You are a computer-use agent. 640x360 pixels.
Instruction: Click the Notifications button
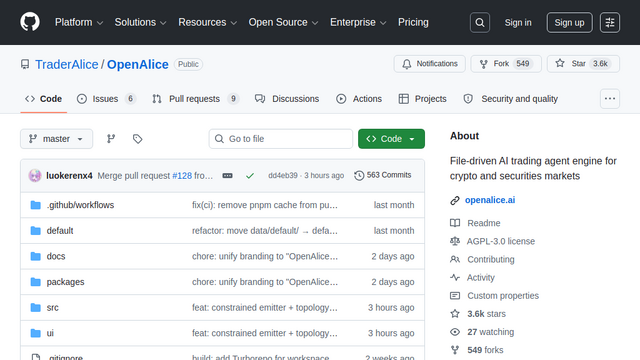point(429,64)
